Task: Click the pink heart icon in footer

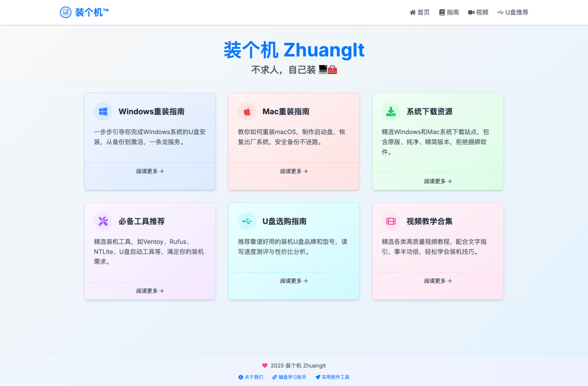Action: tap(265, 366)
